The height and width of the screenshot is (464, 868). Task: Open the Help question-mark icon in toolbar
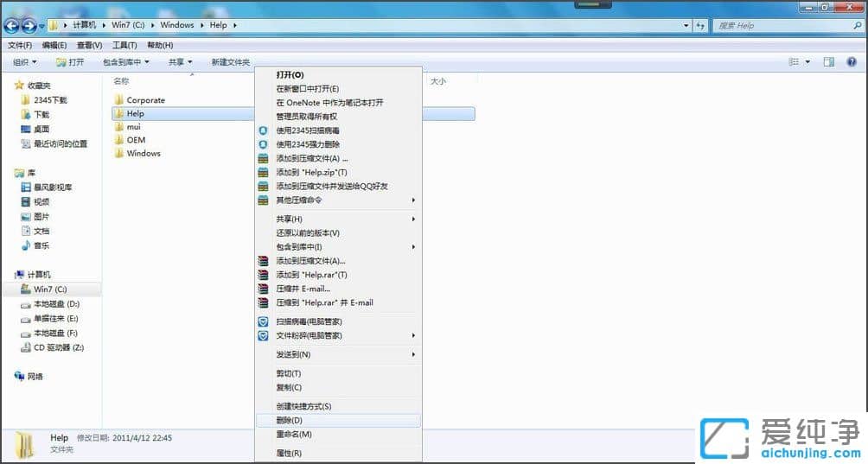(852, 62)
